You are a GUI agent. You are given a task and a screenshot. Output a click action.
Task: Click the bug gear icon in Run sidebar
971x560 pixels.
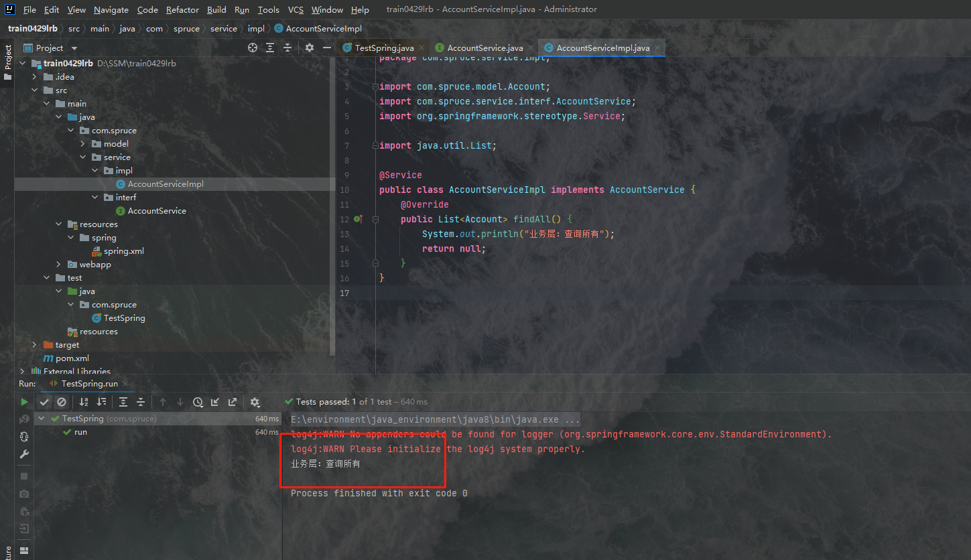point(24,511)
